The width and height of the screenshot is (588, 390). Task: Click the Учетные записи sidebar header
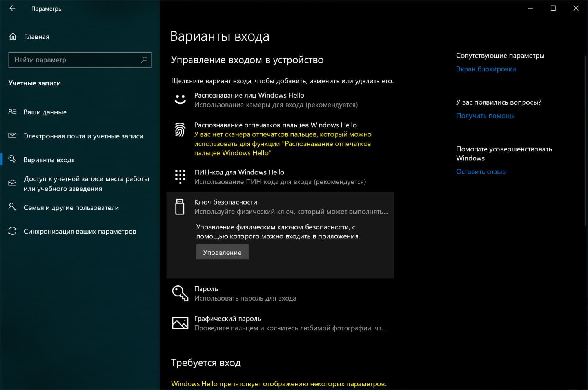pos(34,83)
